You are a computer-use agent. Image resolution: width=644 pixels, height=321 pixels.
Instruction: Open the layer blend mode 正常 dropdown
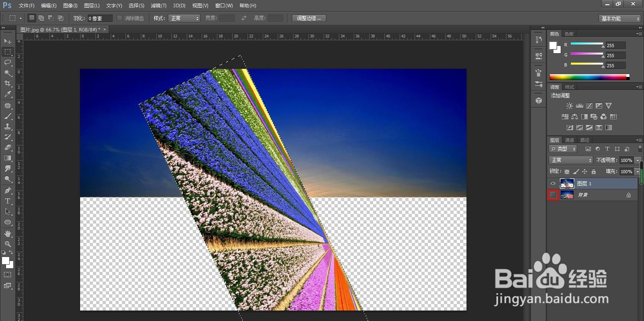point(571,160)
